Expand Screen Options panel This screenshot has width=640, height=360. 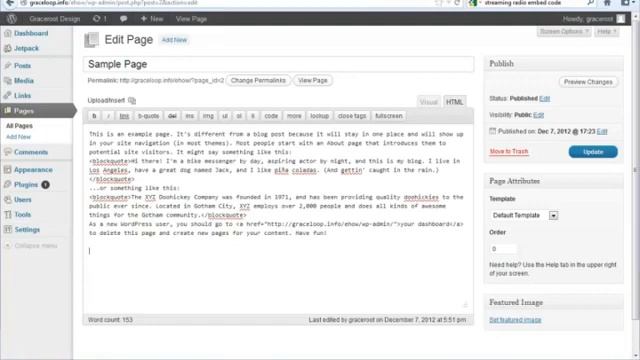pyautogui.click(x=564, y=32)
